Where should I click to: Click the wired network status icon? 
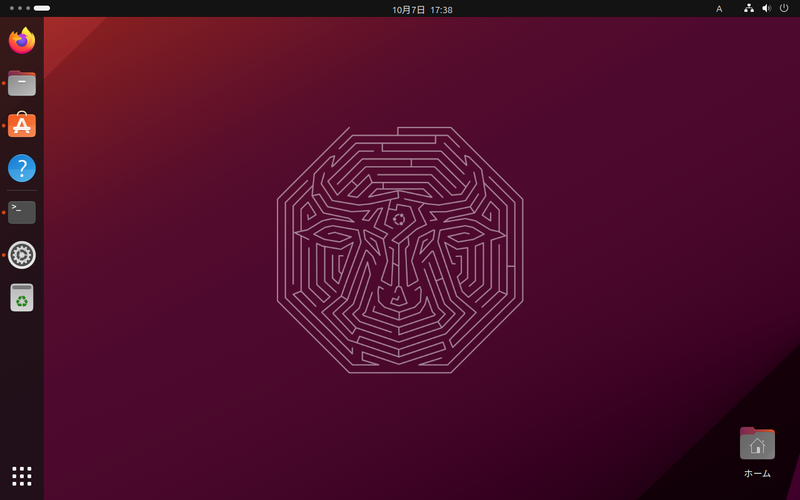(748, 8)
